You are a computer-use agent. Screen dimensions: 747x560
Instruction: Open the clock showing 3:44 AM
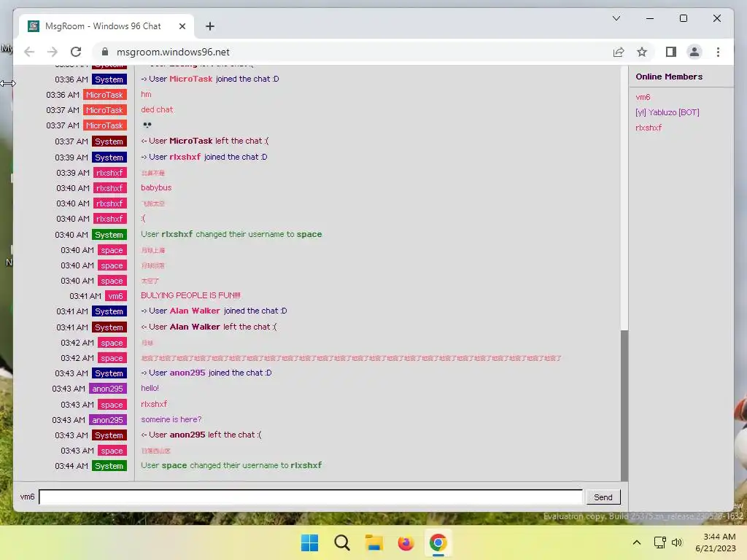coord(716,542)
